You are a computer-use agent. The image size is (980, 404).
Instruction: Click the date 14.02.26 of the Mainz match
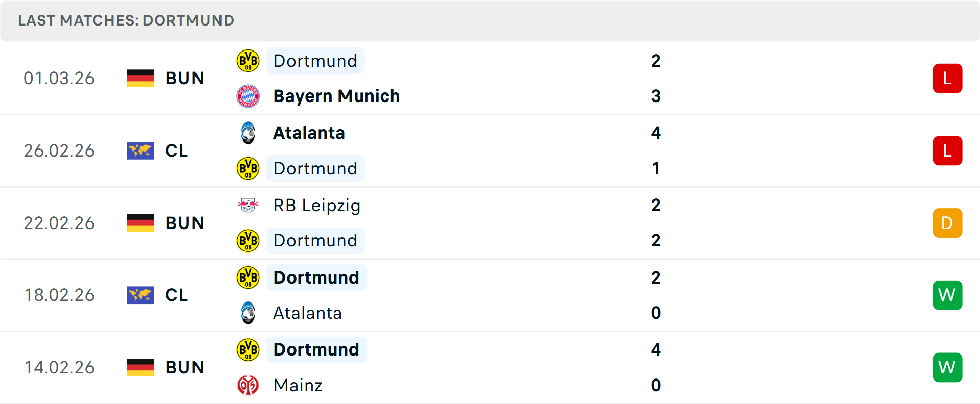[59, 367]
